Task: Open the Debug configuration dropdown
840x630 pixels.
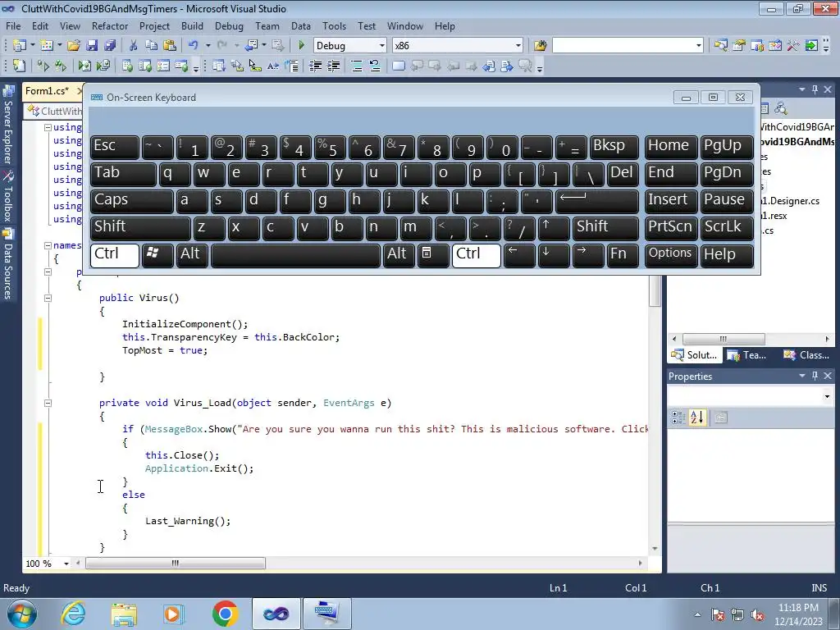Action: pyautogui.click(x=382, y=46)
